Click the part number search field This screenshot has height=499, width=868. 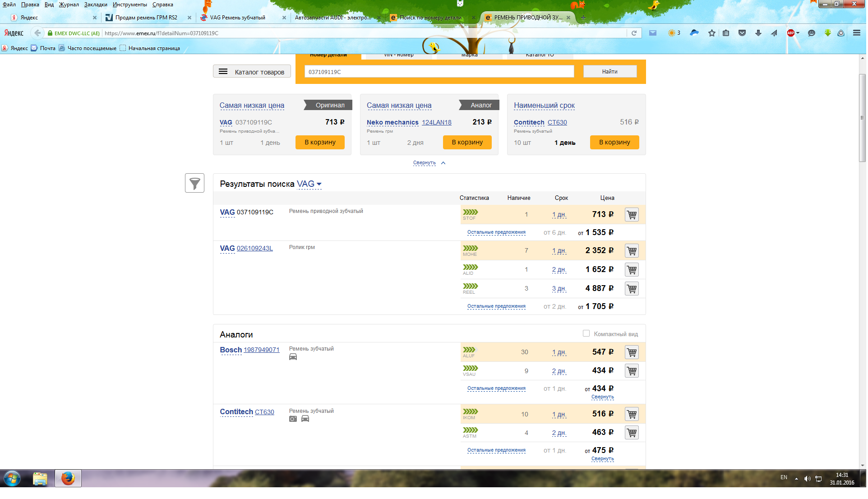(x=439, y=72)
